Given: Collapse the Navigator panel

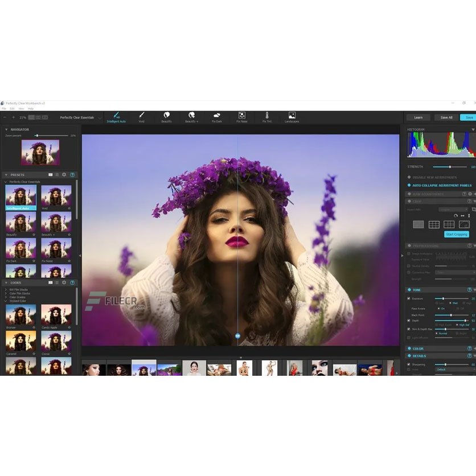Looking at the screenshot, I should [x=6, y=130].
